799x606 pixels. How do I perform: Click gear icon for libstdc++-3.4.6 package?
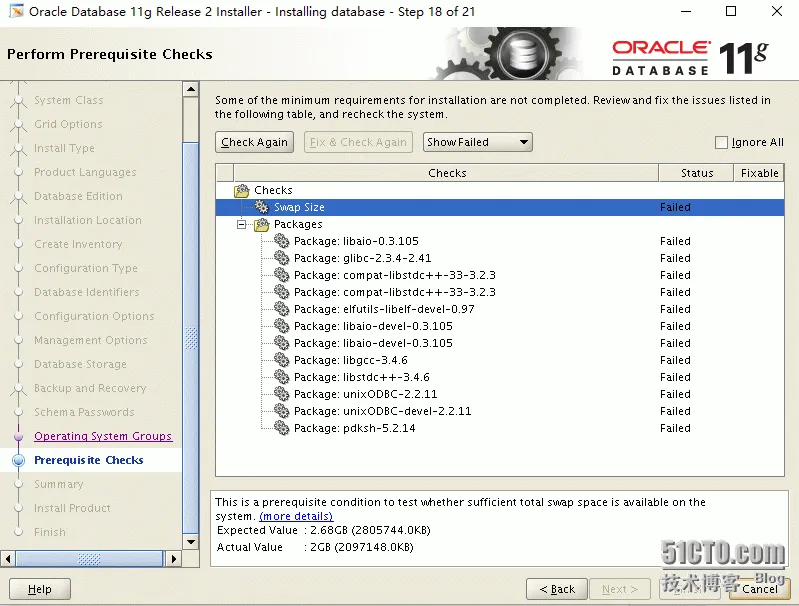(x=281, y=377)
